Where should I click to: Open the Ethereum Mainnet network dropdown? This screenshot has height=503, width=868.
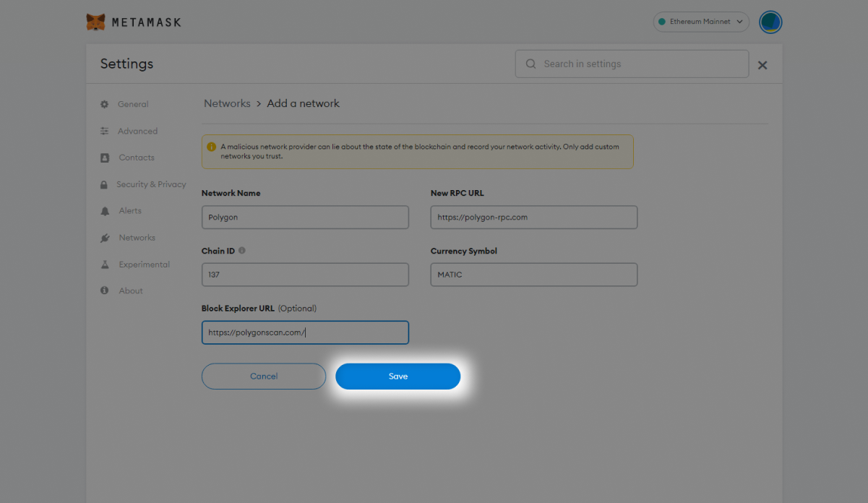[x=701, y=22]
